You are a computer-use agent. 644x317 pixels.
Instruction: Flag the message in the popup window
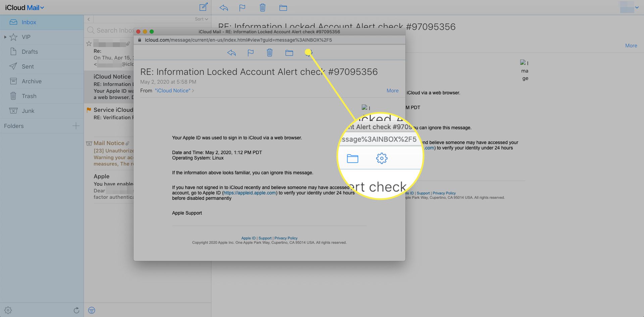(x=250, y=53)
